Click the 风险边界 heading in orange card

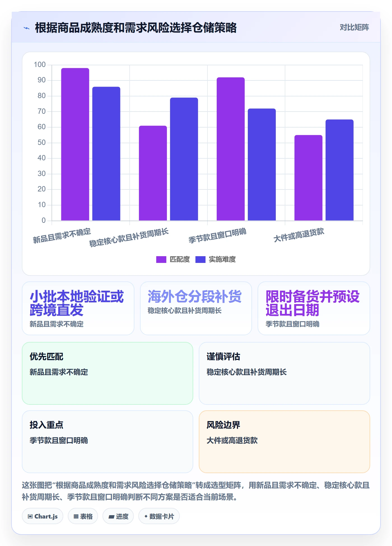click(x=223, y=425)
